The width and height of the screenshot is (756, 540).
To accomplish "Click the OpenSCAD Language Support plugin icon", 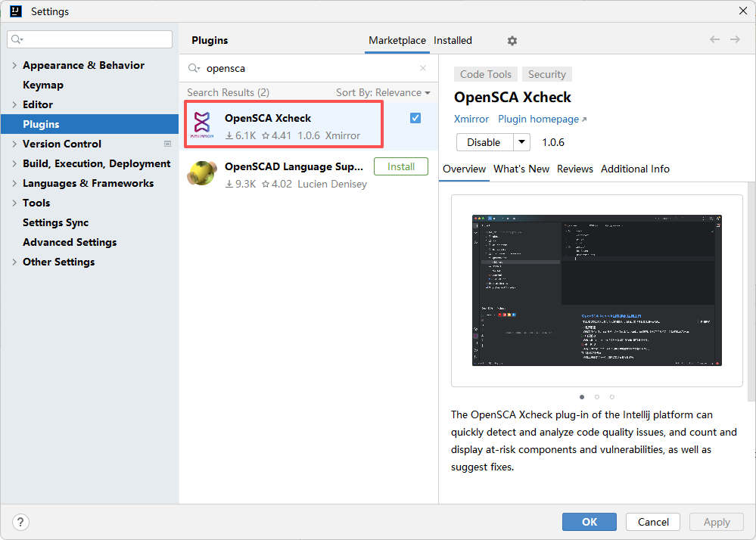I will [x=202, y=173].
